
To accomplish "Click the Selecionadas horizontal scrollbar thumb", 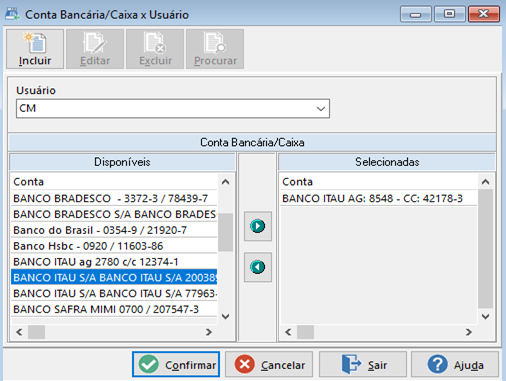I will [x=305, y=332].
